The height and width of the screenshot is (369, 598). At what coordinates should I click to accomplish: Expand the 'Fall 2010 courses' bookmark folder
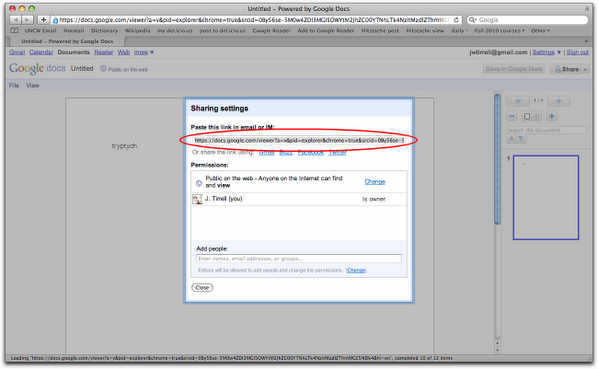tap(499, 30)
